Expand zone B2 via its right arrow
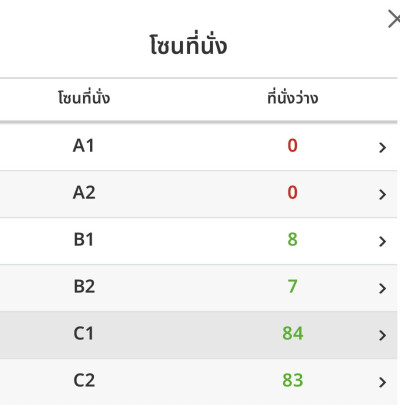 pyautogui.click(x=382, y=288)
